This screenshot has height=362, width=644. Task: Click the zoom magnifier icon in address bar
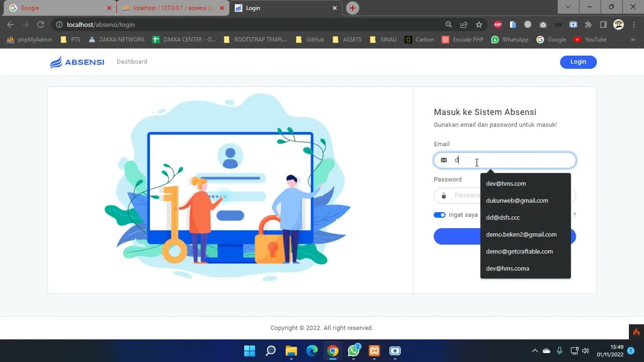click(449, 25)
